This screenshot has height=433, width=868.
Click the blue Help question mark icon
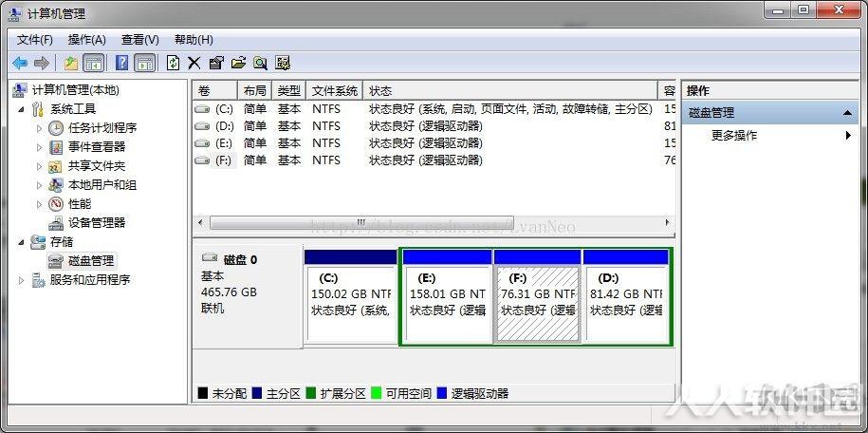pyautogui.click(x=121, y=63)
